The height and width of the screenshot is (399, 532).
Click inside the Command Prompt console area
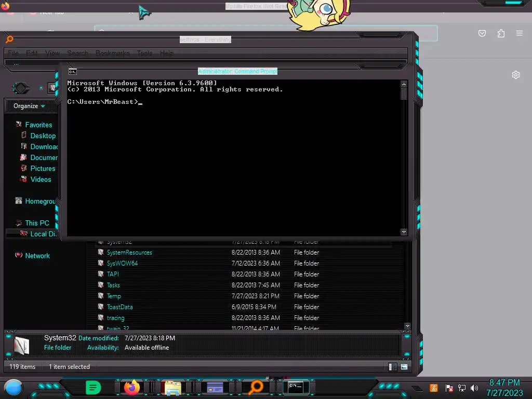pyautogui.click(x=233, y=158)
